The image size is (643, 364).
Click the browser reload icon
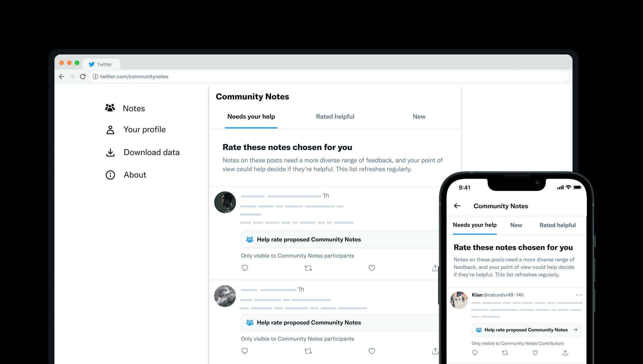click(83, 77)
